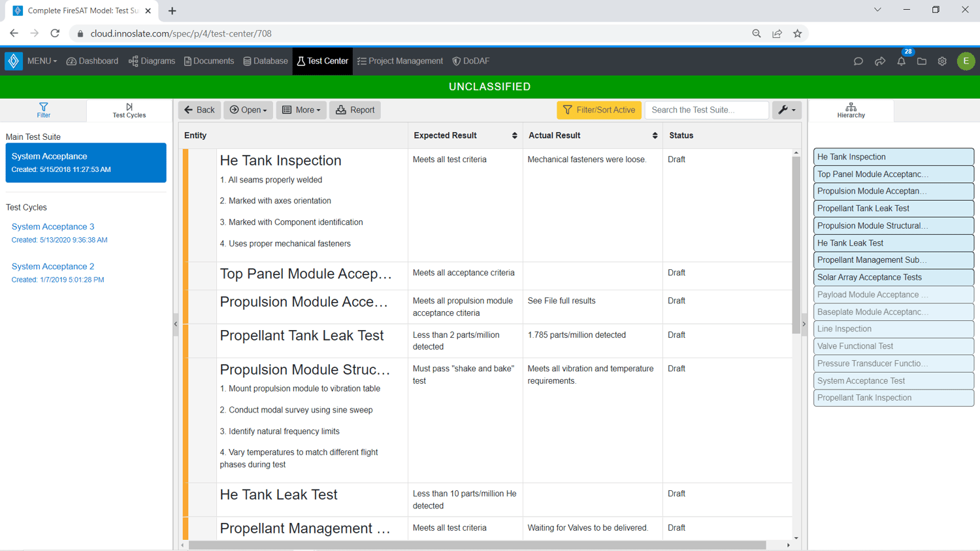Click the Back button
This screenshot has width=980, height=551.
point(199,110)
